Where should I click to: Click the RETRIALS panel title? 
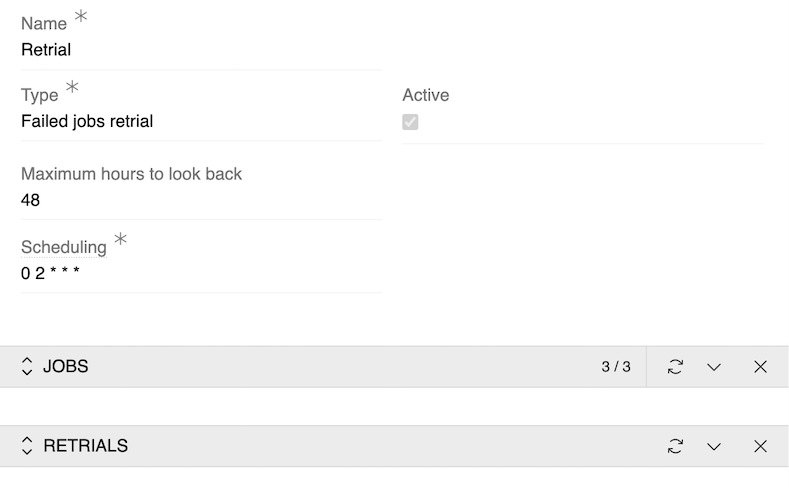coord(85,446)
